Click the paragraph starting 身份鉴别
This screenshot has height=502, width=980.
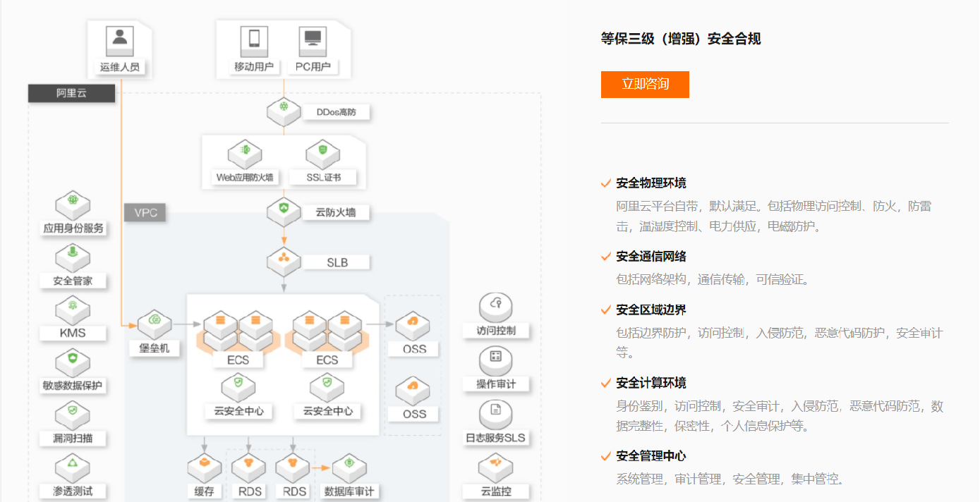pos(780,416)
